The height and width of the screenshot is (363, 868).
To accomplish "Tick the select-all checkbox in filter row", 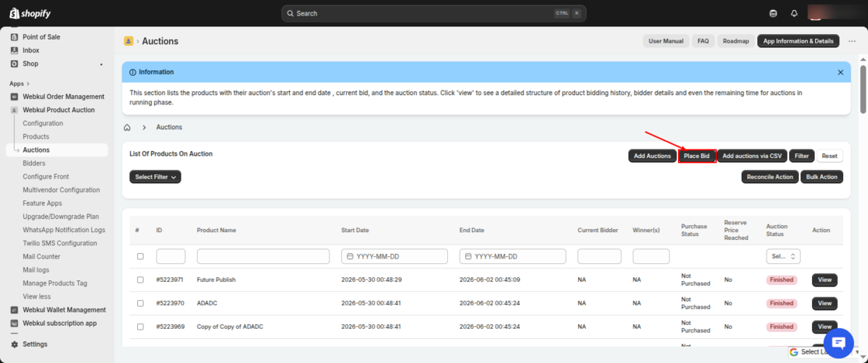I will [140, 256].
